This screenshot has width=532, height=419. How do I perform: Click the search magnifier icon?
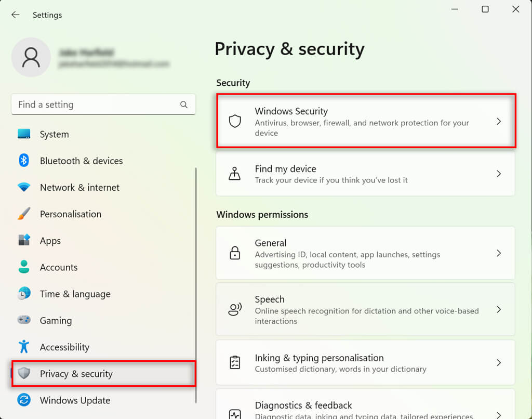(x=184, y=104)
